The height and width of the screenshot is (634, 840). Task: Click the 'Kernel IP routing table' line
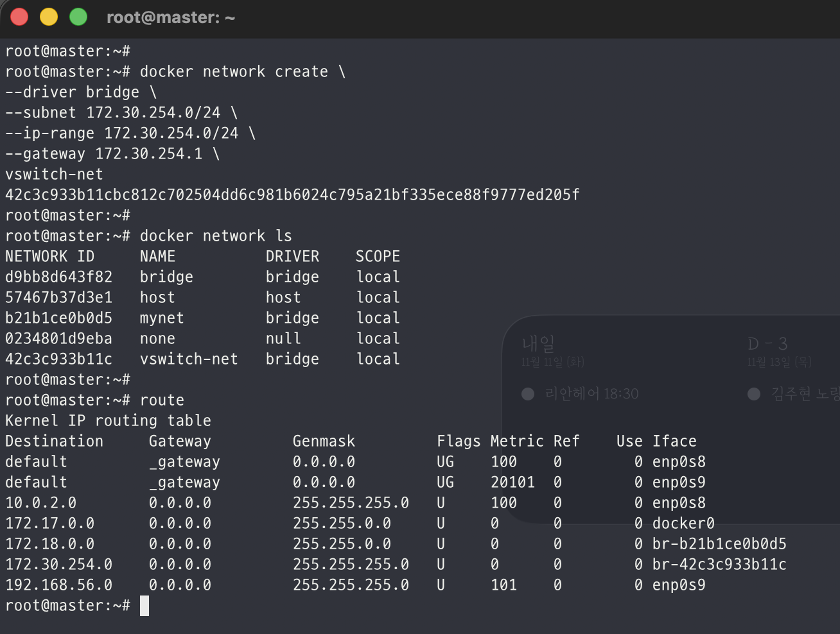(108, 421)
